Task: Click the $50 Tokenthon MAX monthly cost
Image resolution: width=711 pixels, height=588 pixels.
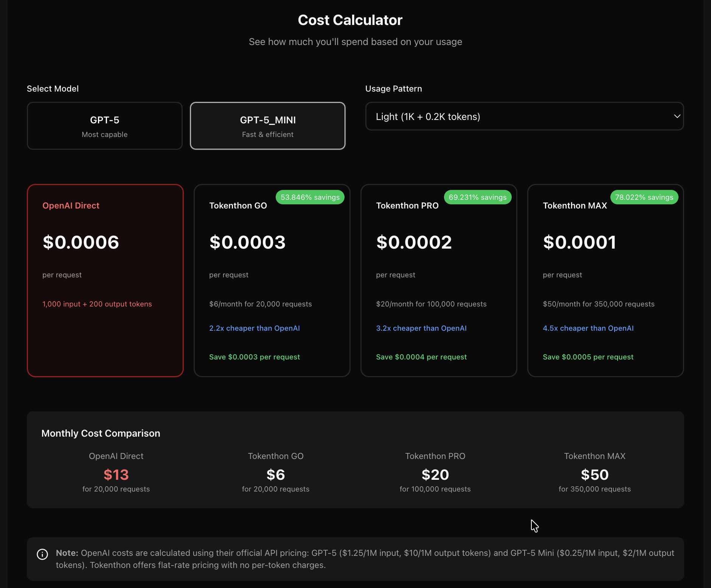Action: pos(595,475)
